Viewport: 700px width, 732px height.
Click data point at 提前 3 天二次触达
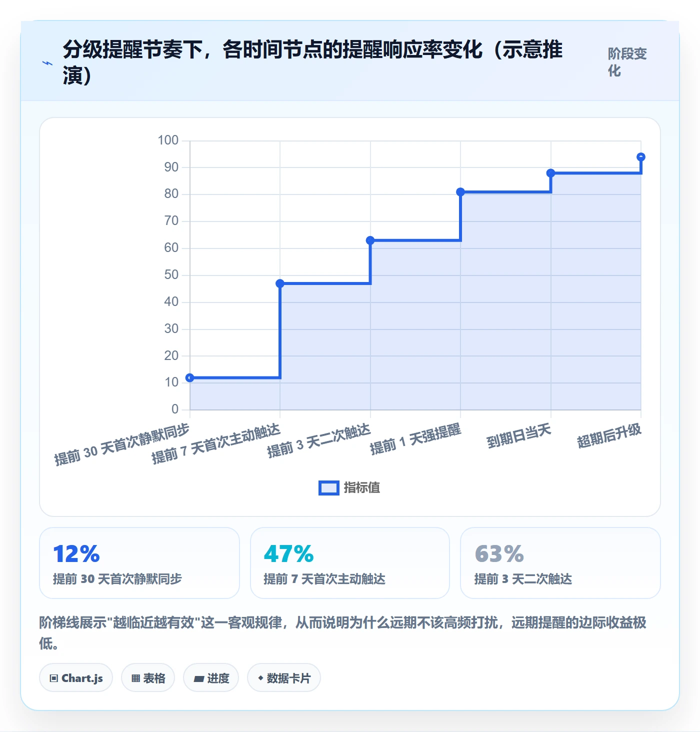coord(370,240)
